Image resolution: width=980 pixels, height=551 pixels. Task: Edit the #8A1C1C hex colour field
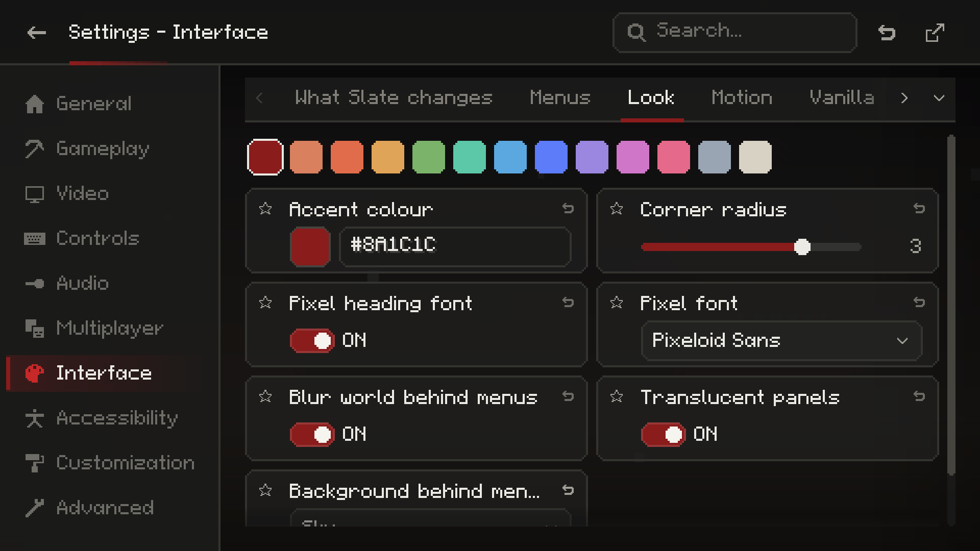(x=455, y=246)
